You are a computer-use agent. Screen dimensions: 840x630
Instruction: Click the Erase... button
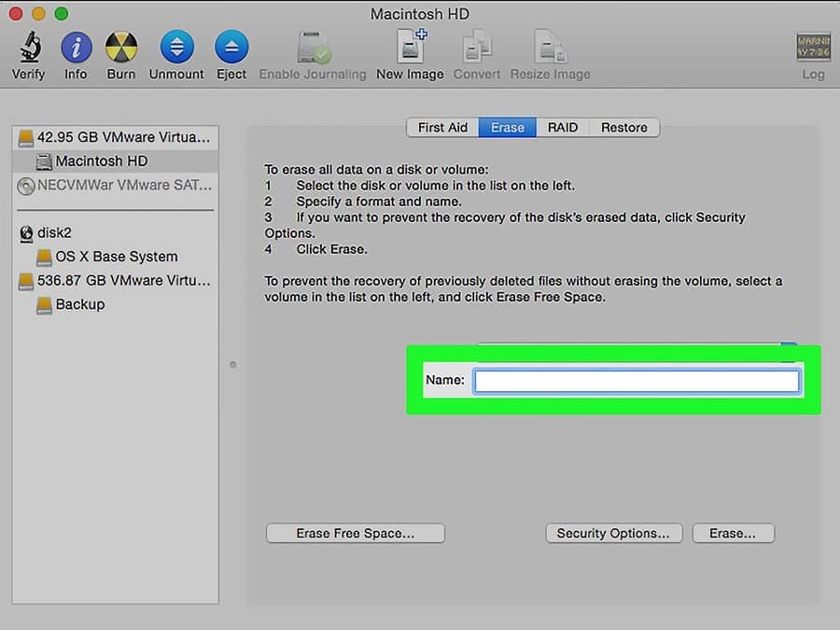(x=733, y=534)
